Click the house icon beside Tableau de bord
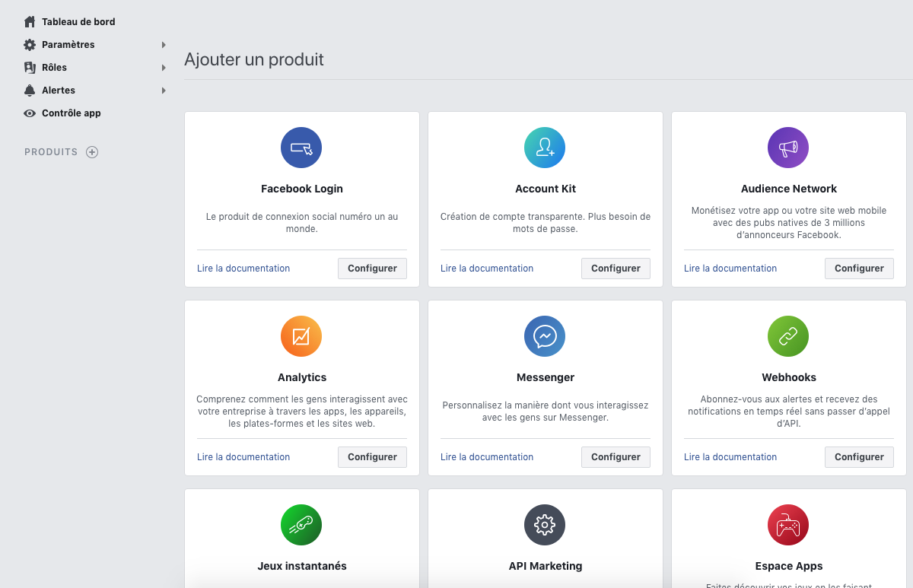This screenshot has height=588, width=913. coord(30,22)
